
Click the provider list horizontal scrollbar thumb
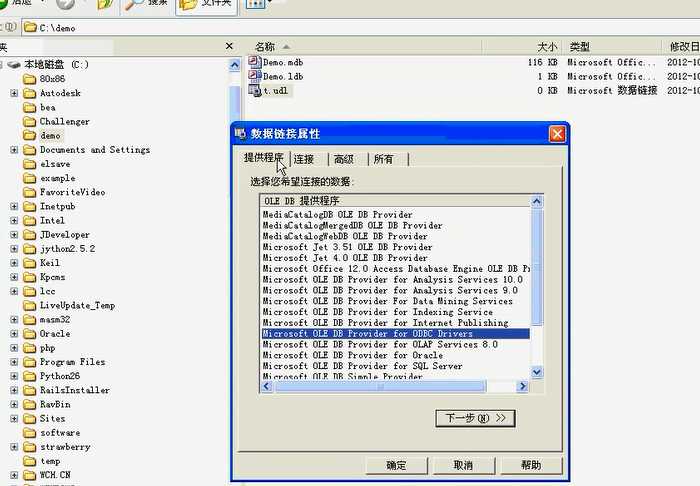(380, 386)
